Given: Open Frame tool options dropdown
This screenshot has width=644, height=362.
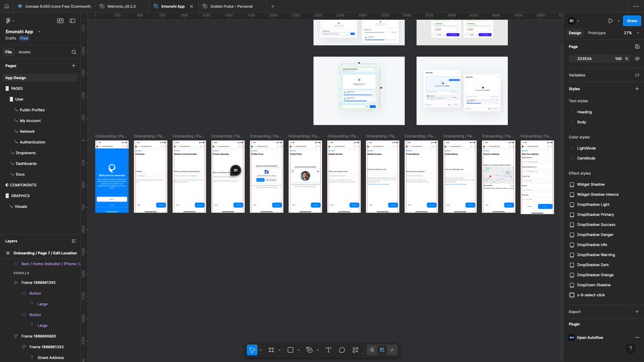Looking at the screenshot, I should 279,350.
